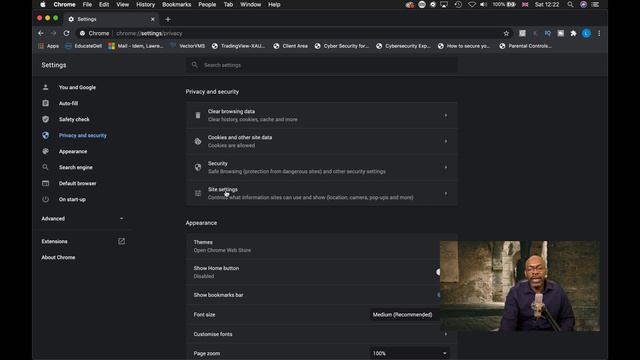
Task: Click the forward navigation arrow
Action: click(53, 33)
